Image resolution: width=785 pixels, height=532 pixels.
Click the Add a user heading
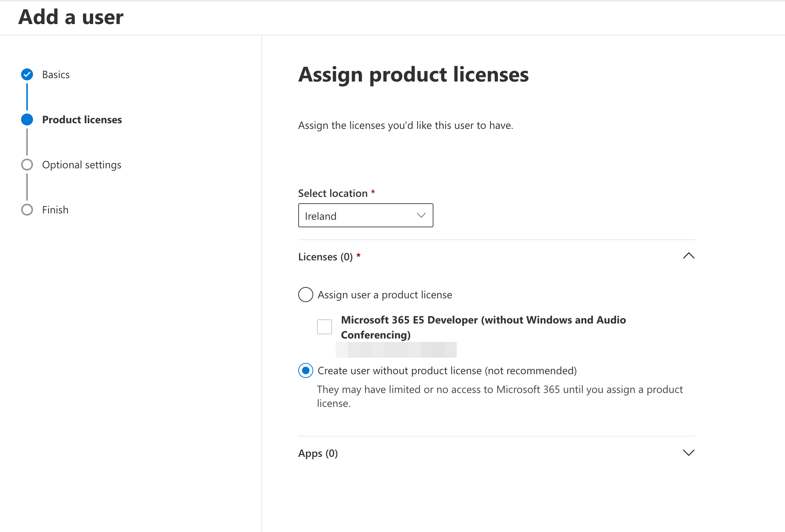click(71, 17)
